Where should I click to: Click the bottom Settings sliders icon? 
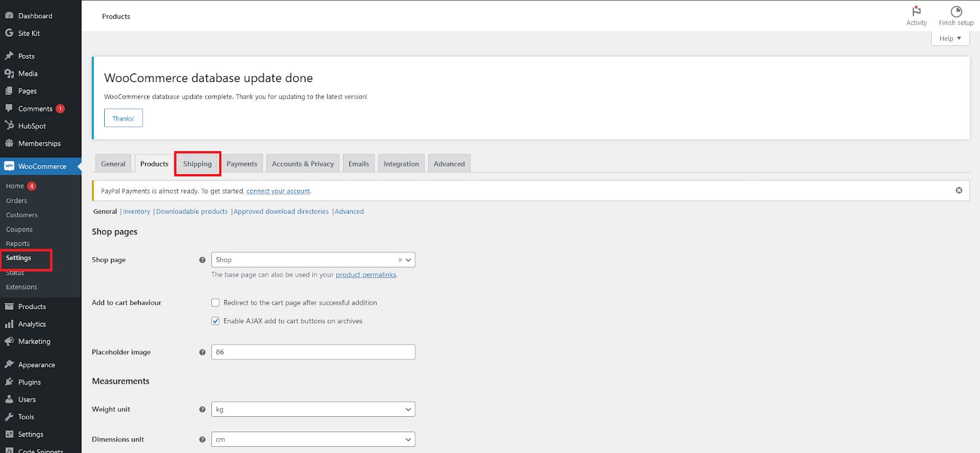9,434
